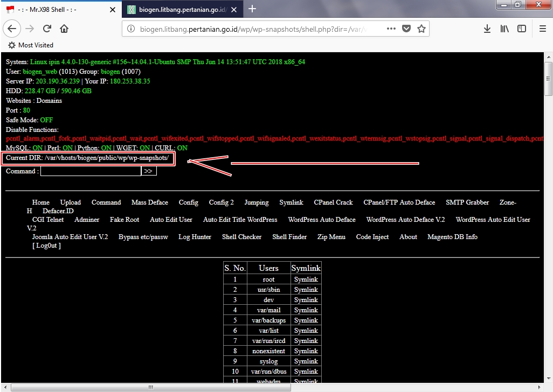
Task: Select the biogen.litbang.pertanian.go.id tab
Action: tap(182, 10)
